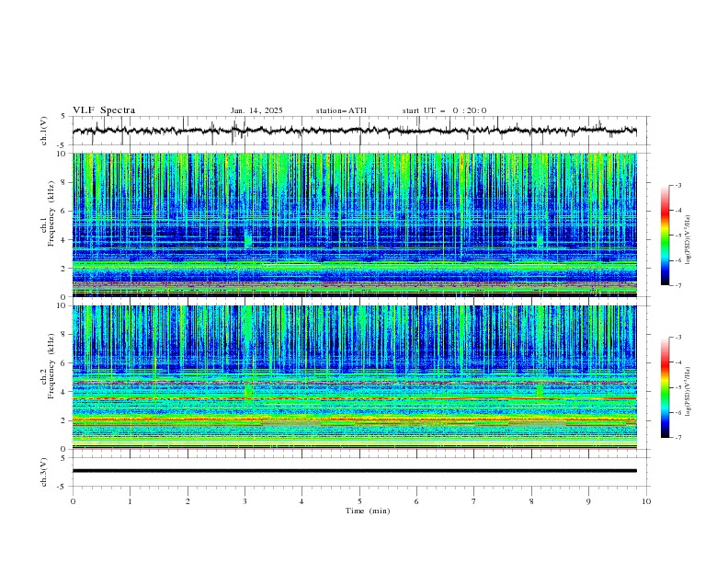Viewport: 728px width, 563px height.
Task: Click the "6" tick on the time axis
Action: click(x=416, y=501)
